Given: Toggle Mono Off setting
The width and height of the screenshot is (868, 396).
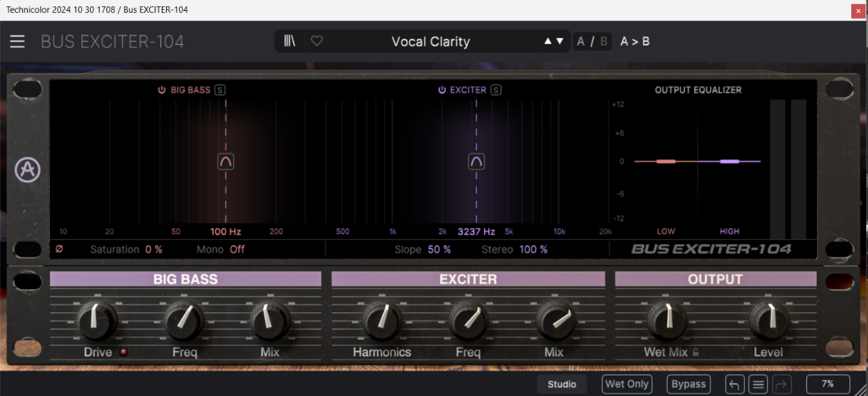Looking at the screenshot, I should (x=237, y=249).
